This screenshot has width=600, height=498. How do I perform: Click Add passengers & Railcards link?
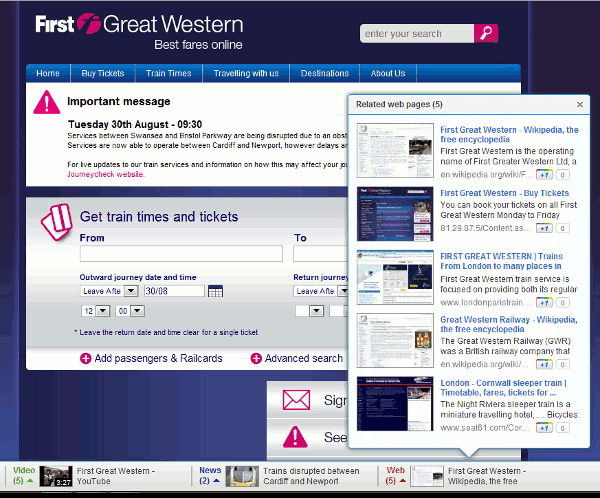pyautogui.click(x=158, y=359)
